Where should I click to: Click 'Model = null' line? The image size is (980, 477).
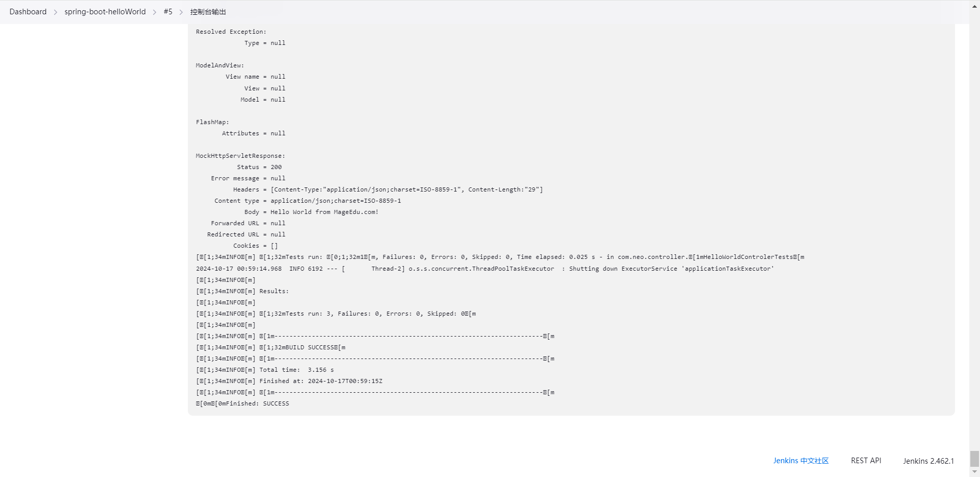pyautogui.click(x=263, y=100)
